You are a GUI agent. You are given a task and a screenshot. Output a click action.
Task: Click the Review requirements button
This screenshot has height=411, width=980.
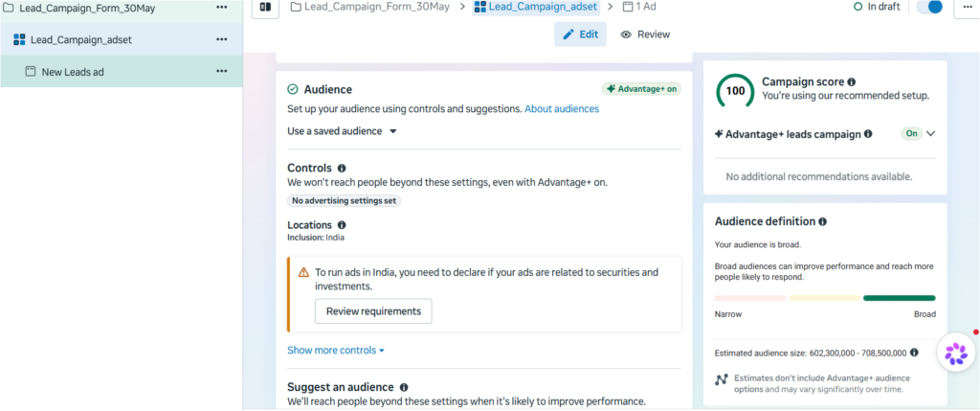373,311
